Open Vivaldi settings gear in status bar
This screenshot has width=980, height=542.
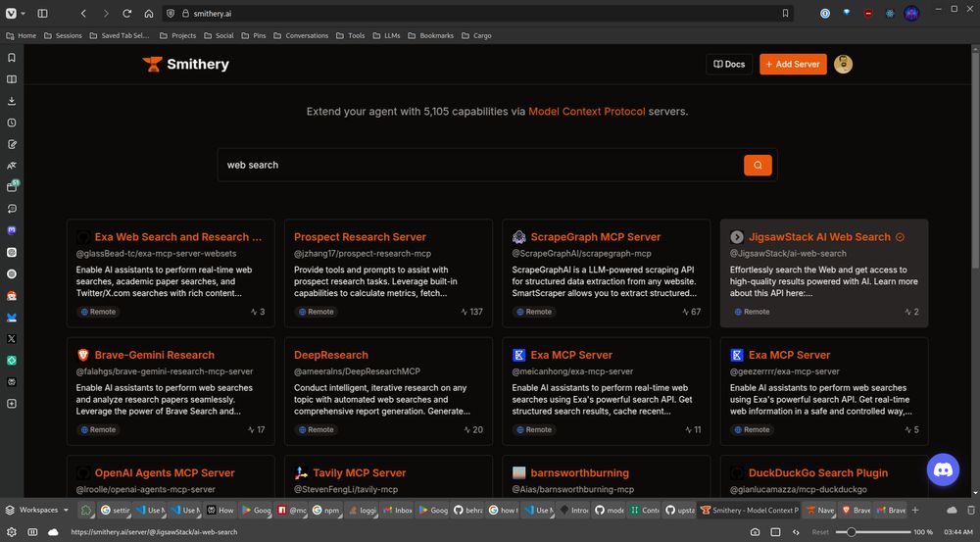click(x=11, y=532)
